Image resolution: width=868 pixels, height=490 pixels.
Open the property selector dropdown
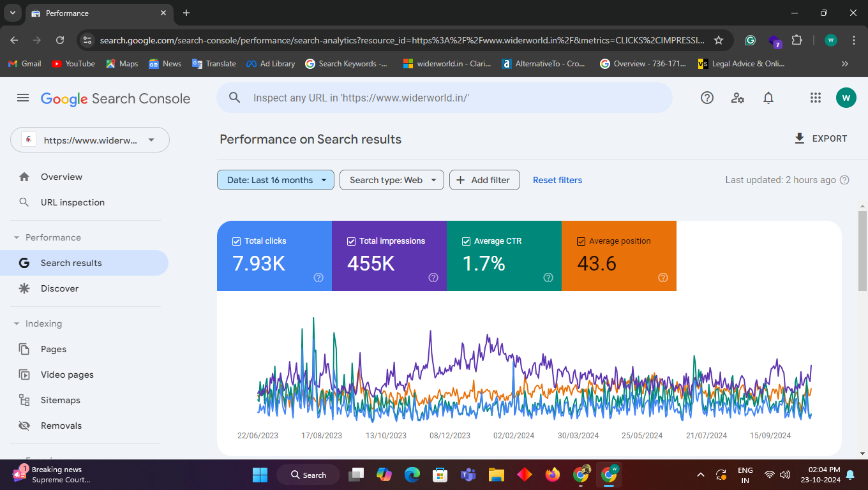(x=90, y=140)
